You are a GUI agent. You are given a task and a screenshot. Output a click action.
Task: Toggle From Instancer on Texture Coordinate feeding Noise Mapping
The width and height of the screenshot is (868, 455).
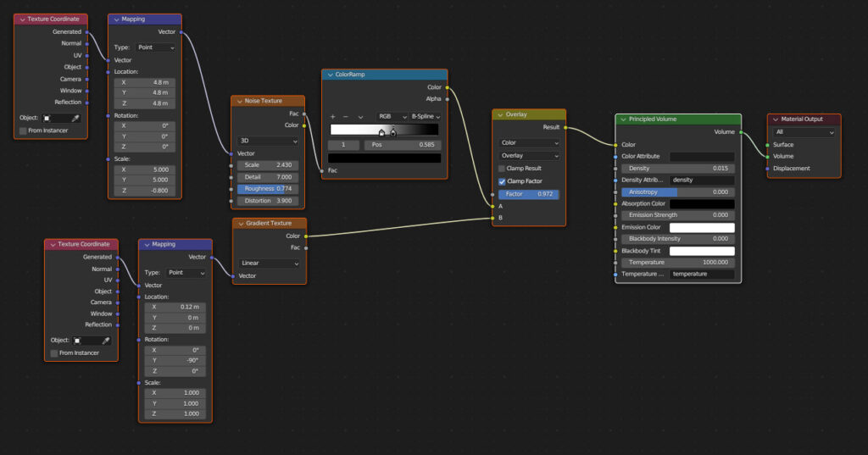(x=23, y=130)
